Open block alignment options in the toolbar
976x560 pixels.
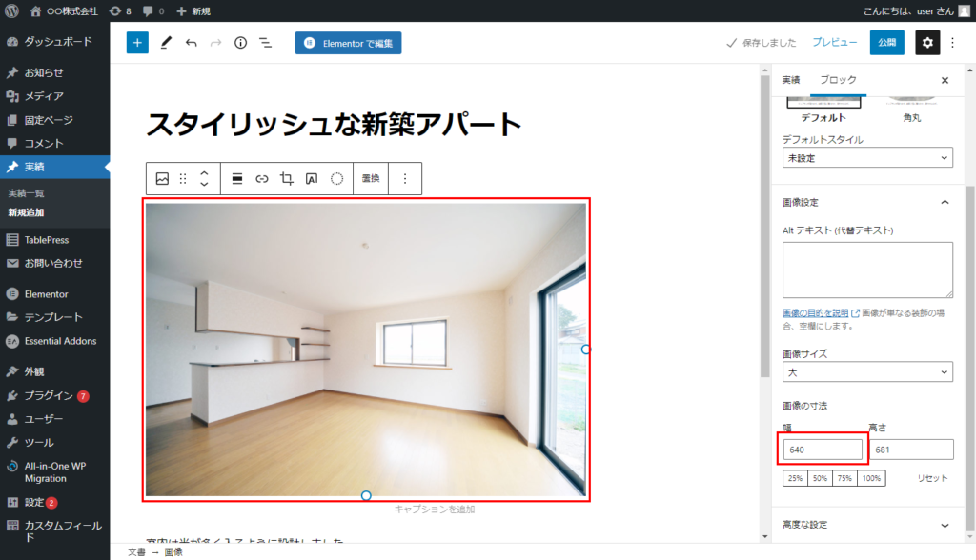click(237, 179)
